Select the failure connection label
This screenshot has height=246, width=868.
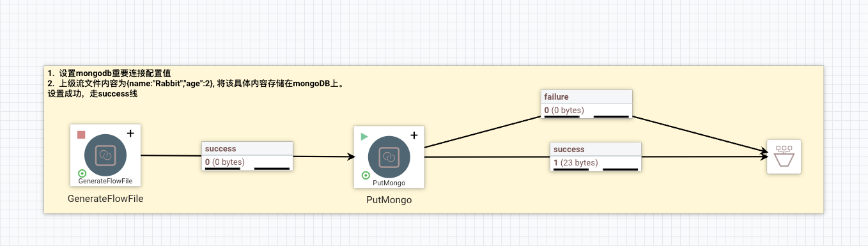click(556, 97)
